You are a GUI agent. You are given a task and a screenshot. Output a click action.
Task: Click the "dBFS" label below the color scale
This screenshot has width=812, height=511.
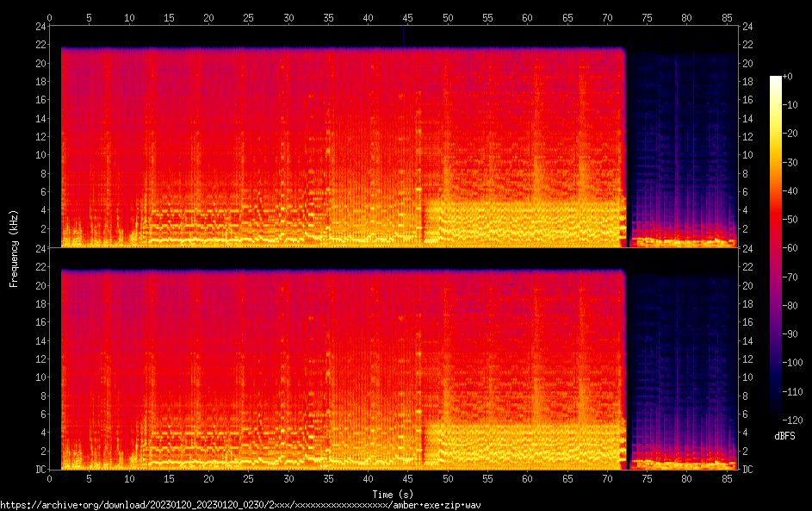click(784, 436)
